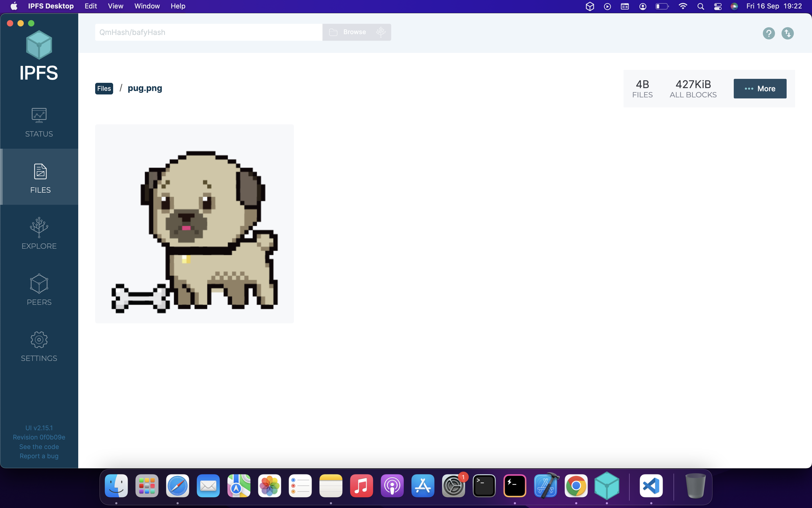Open App Store from the dock
Viewport: 812px width, 508px height.
pos(423,486)
